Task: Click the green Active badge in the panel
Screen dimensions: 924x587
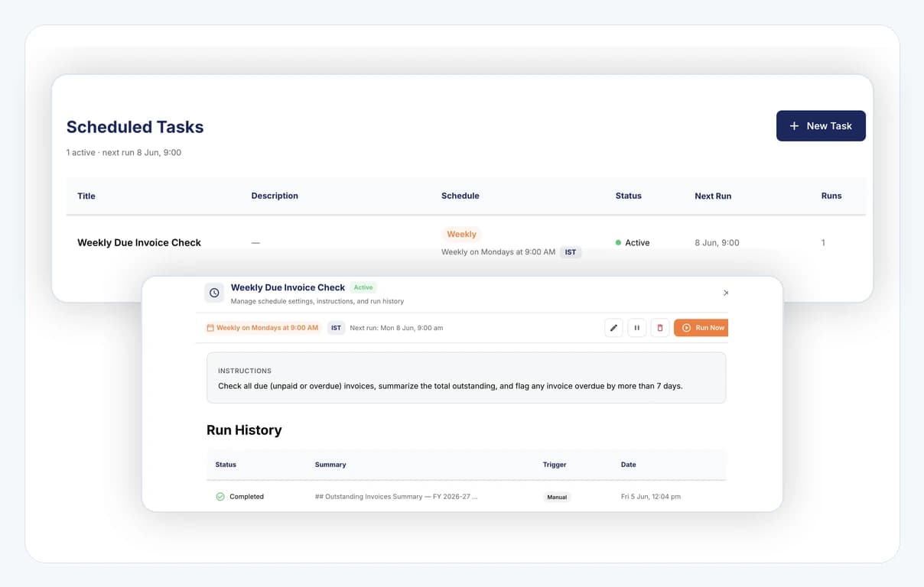Action: tap(363, 287)
